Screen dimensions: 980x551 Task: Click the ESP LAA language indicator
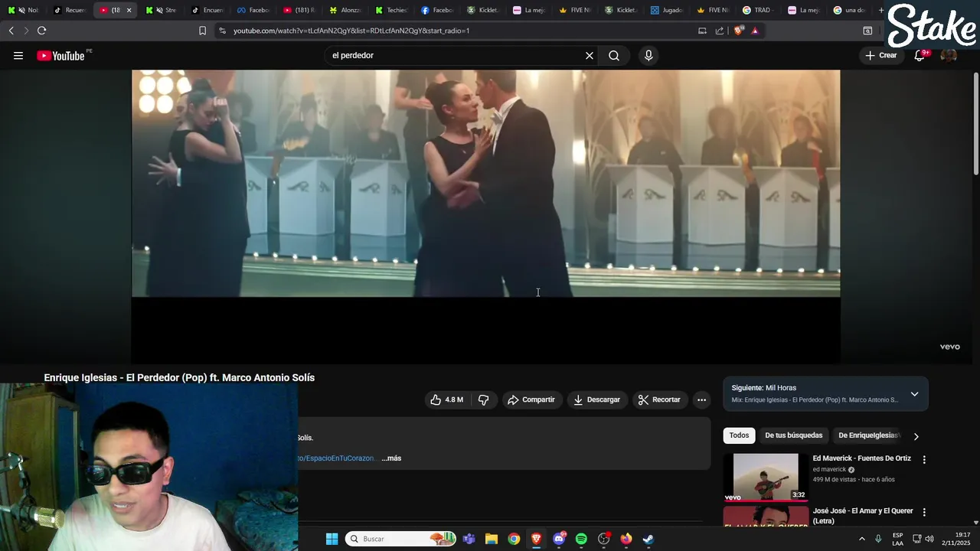click(897, 539)
